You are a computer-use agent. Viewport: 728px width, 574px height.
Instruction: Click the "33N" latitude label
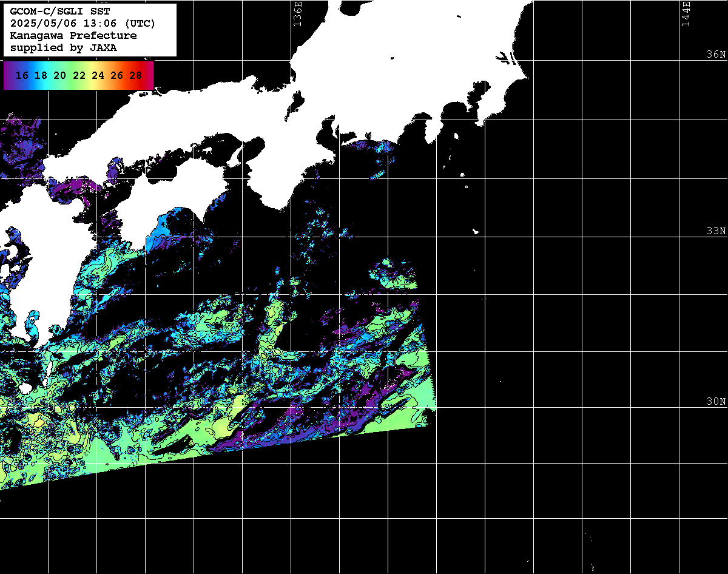(x=716, y=231)
